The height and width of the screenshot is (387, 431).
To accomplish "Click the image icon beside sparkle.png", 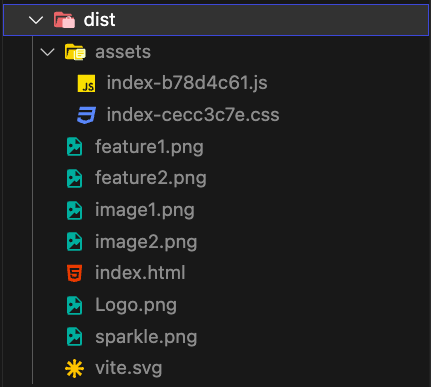I will [75, 337].
